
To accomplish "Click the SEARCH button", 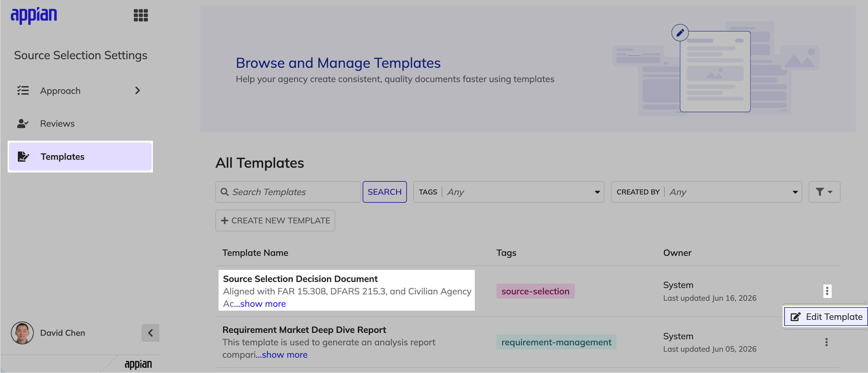I will [385, 192].
